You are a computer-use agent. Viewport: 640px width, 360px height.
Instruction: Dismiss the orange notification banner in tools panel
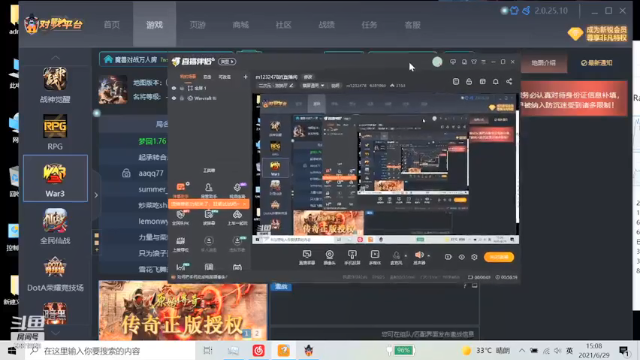click(244, 204)
